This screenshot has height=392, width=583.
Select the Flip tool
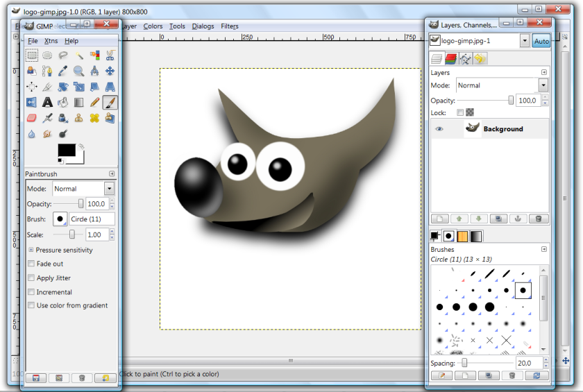click(32, 103)
